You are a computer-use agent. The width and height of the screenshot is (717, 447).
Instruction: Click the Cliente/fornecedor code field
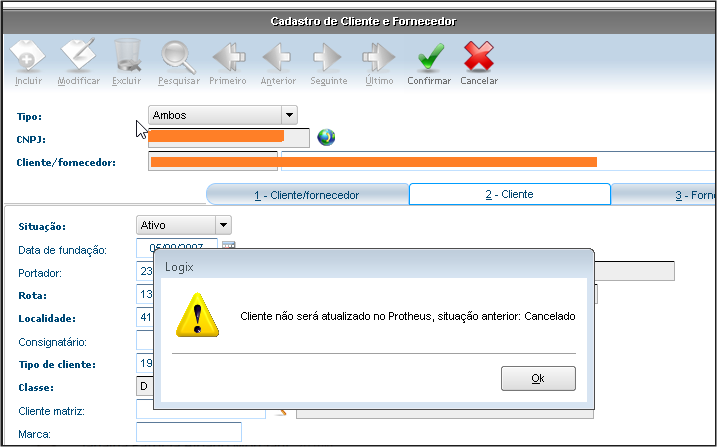click(213, 161)
